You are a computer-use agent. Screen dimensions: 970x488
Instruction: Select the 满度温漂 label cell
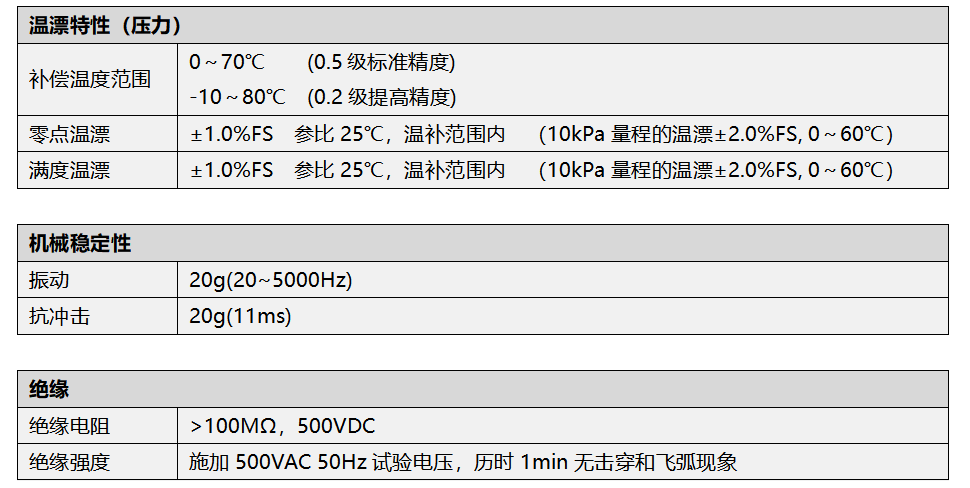tap(70, 170)
